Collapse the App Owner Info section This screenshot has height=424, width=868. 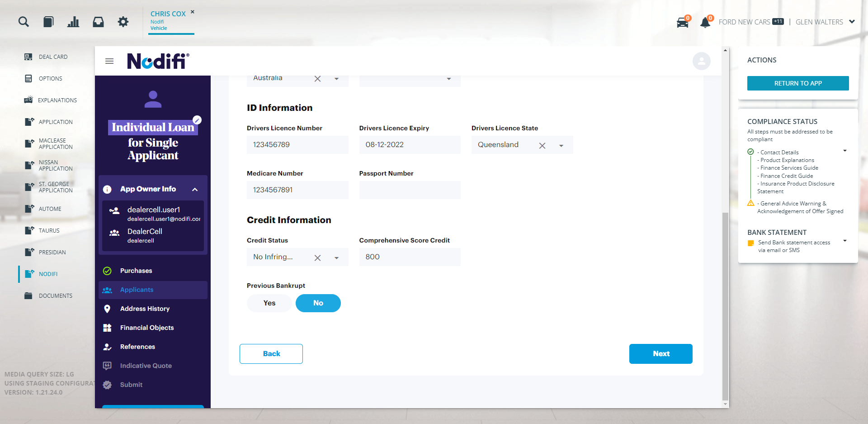[x=195, y=190]
